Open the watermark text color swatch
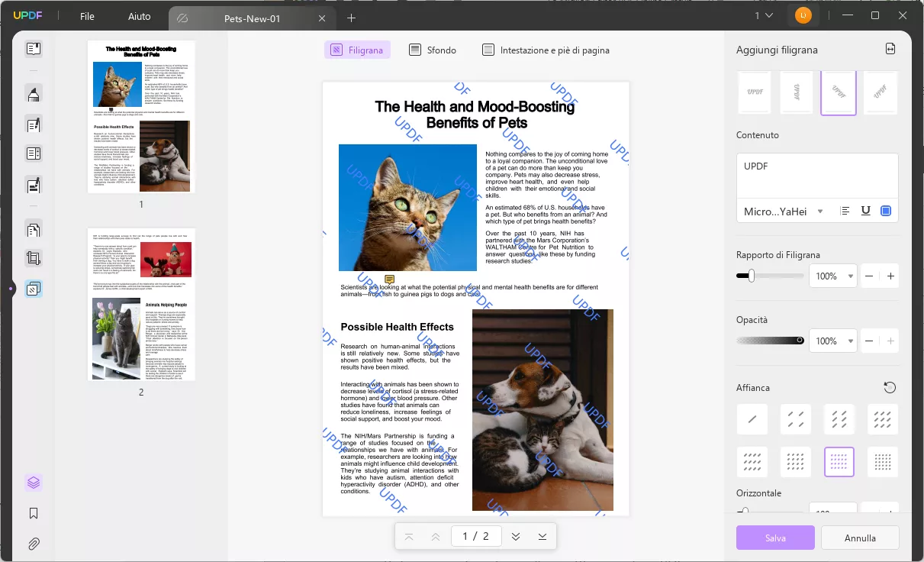Image resolution: width=924 pixels, height=562 pixels. point(886,211)
